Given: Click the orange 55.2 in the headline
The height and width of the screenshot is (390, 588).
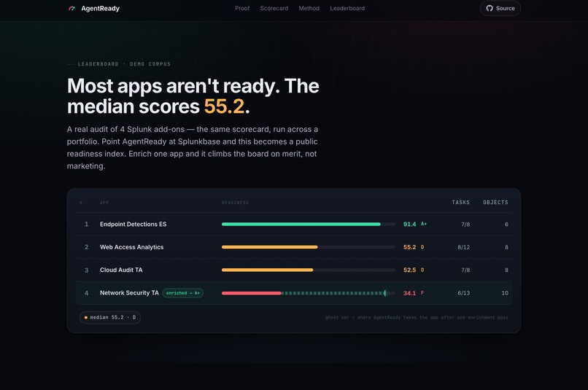Looking at the screenshot, I should (224, 106).
